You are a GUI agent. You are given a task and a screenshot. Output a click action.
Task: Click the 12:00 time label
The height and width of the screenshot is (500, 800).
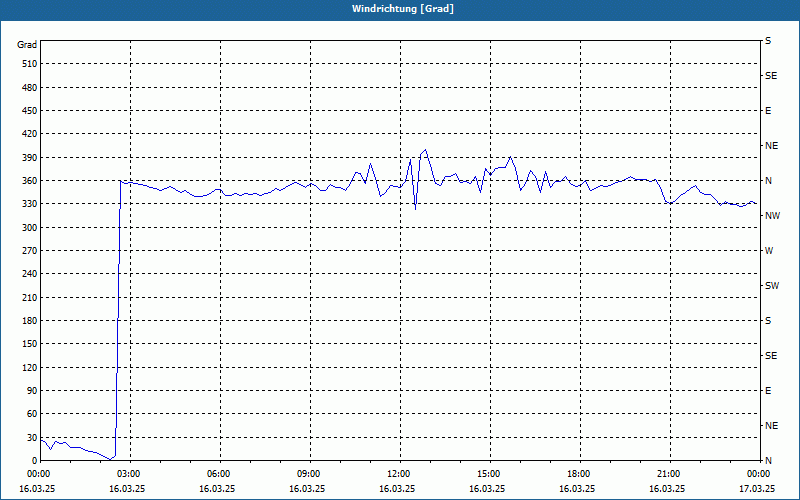pyautogui.click(x=400, y=474)
